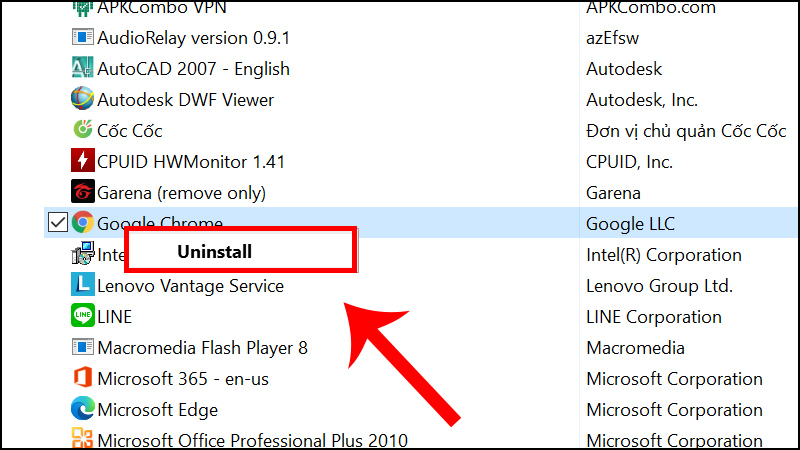Select the Garena program icon

click(x=83, y=192)
